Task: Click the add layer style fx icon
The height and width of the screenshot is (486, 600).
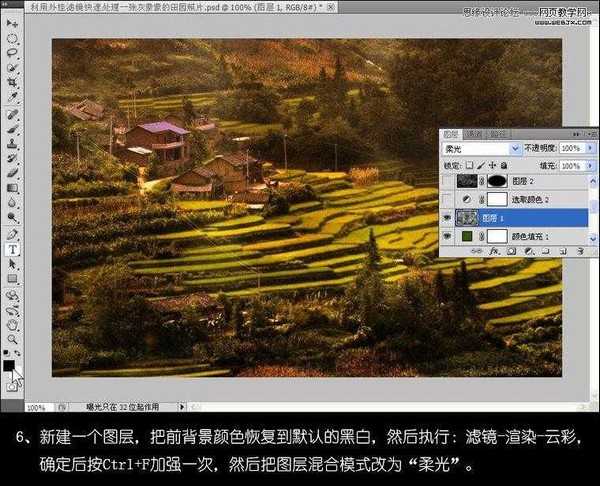Action: (x=493, y=252)
